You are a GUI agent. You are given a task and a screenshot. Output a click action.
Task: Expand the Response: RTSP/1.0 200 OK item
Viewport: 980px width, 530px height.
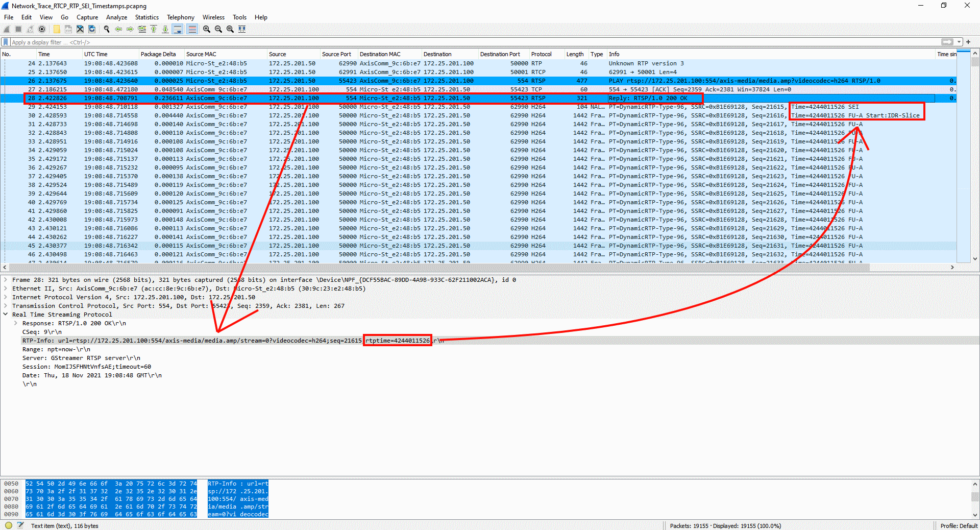(x=16, y=323)
